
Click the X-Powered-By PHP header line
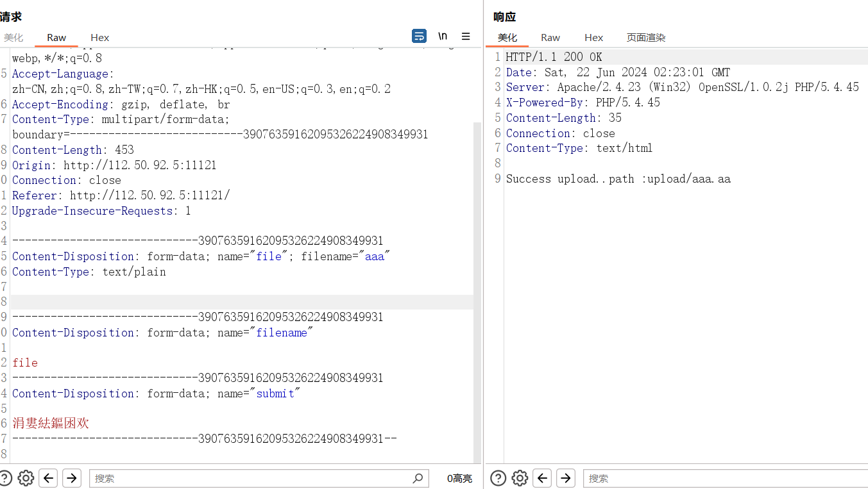pos(583,103)
